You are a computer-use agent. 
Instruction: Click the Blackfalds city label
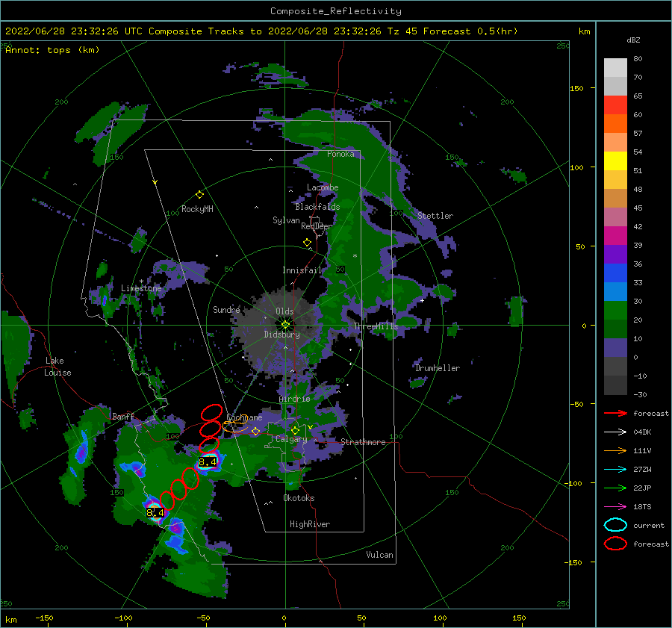(x=317, y=207)
